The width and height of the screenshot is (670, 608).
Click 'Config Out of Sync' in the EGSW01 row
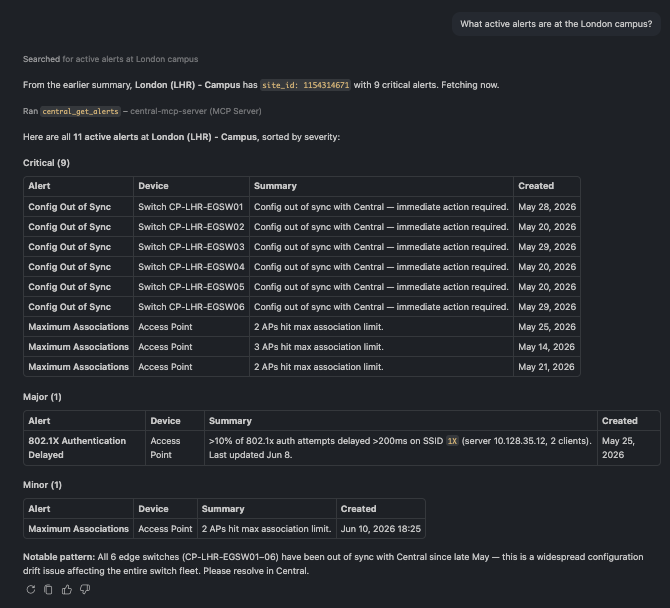point(70,207)
